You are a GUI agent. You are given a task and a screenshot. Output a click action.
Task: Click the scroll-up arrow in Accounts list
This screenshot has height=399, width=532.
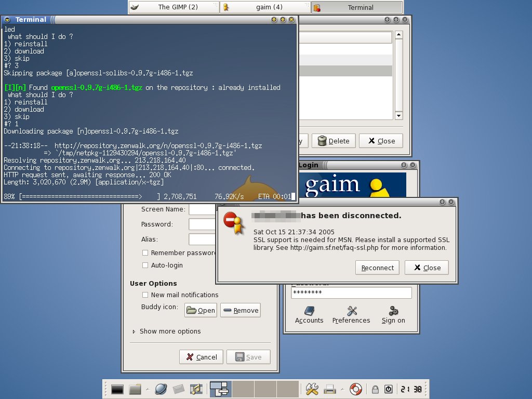coord(399,35)
